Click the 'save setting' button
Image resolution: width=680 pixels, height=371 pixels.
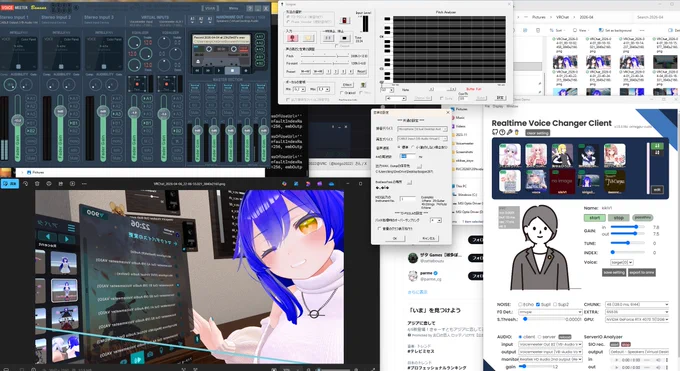coord(614,273)
